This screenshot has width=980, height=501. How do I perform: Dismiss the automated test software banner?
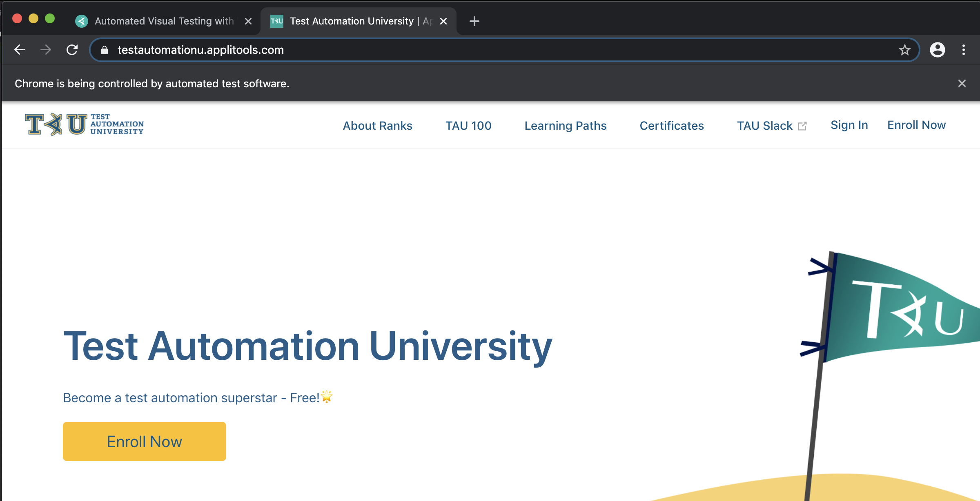[x=962, y=84]
